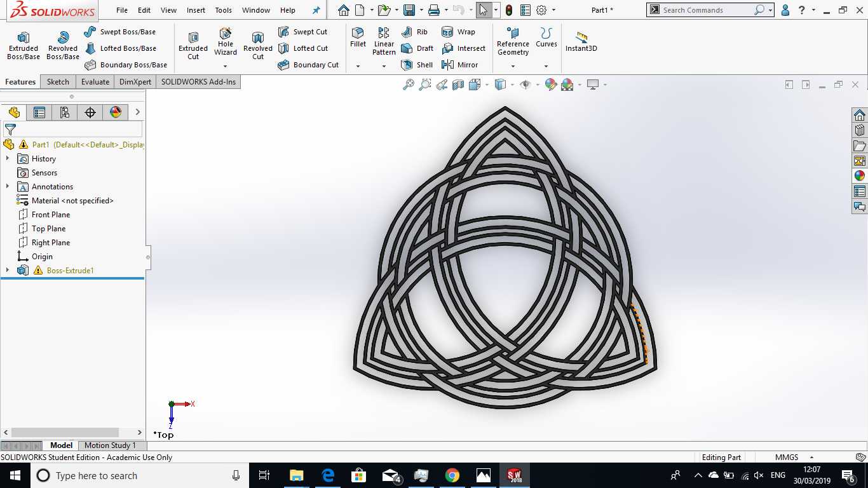Open the Tools menu
Screen dimensions: 868x488
click(x=224, y=10)
